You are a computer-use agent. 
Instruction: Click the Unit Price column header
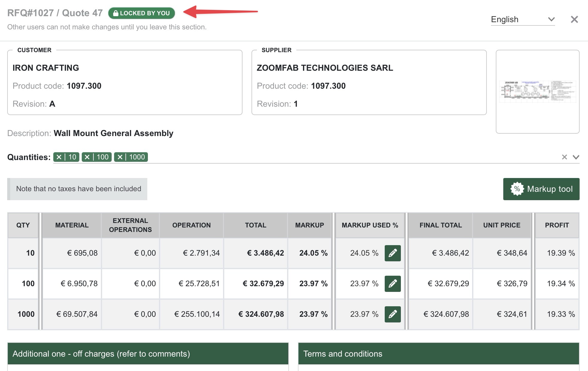click(x=501, y=225)
